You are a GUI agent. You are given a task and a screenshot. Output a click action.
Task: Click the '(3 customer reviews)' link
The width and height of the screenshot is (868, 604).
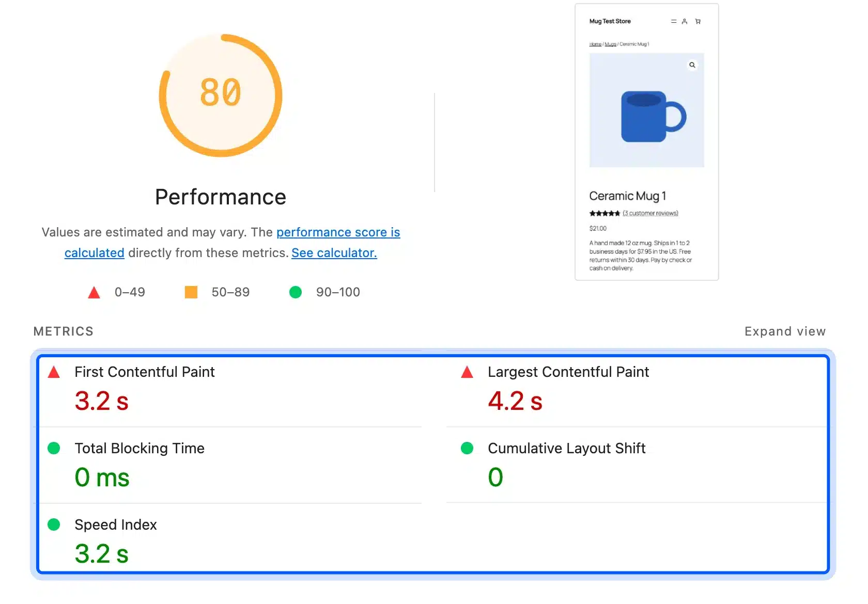[650, 213]
